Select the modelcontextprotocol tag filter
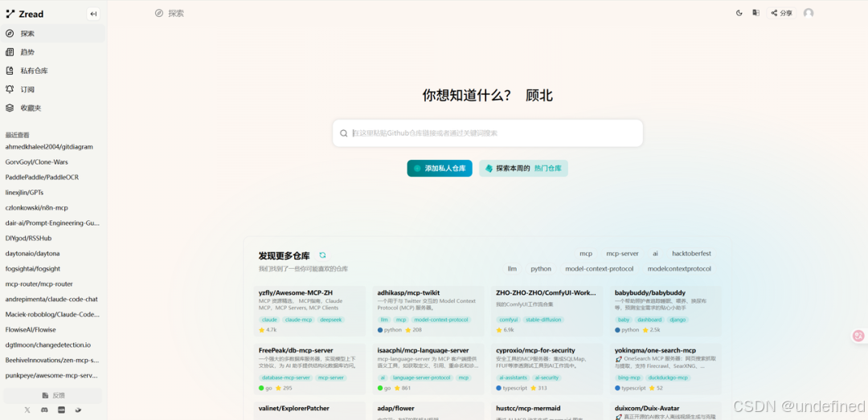The image size is (868, 420). coord(679,269)
